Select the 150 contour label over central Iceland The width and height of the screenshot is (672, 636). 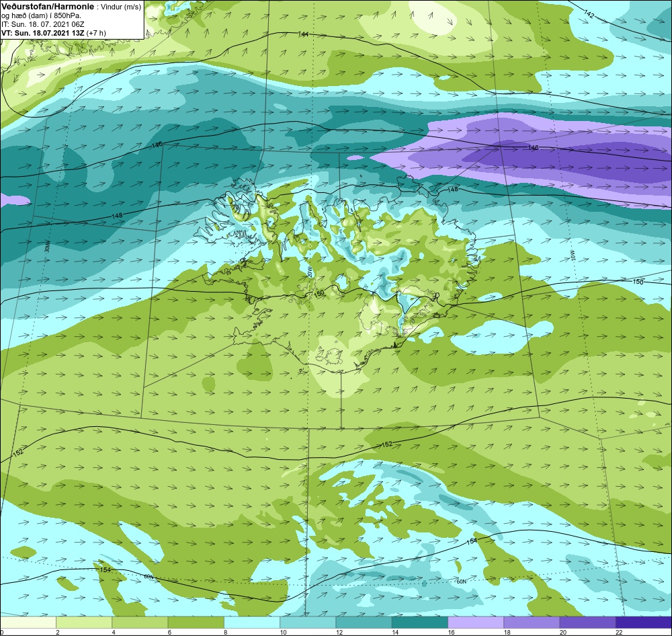[319, 293]
